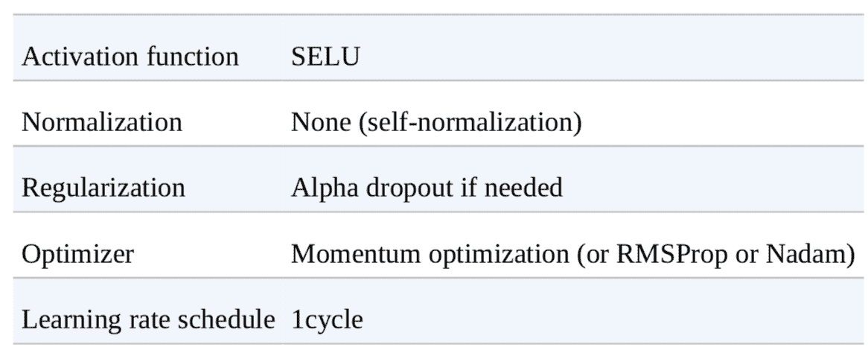Click the "Optimizer" row label
This screenshot has width=868, height=353.
point(78,252)
